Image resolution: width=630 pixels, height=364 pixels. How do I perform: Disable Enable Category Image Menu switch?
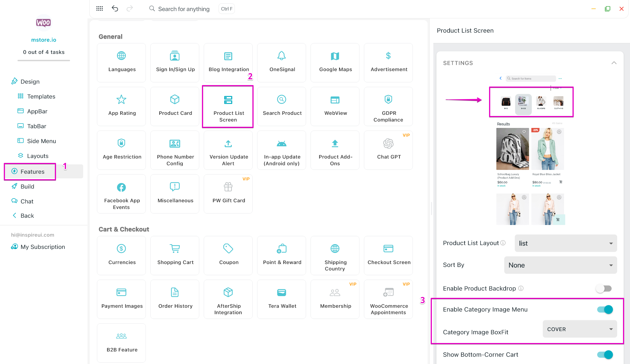pyautogui.click(x=605, y=310)
